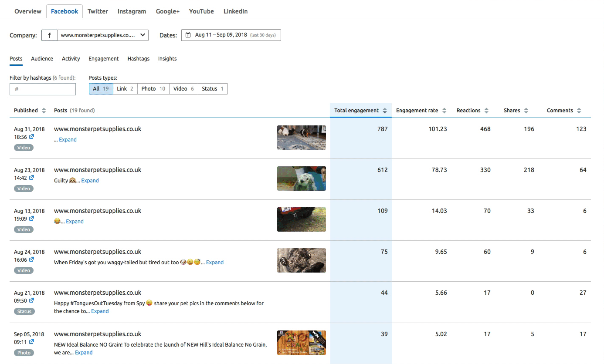
Task: Open the company dropdown for monsterpetsupplies
Action: [x=103, y=35]
